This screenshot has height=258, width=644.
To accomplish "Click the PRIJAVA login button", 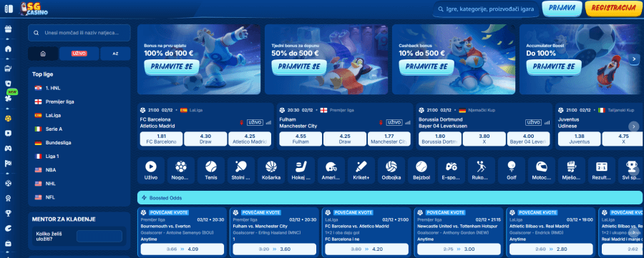I will tap(562, 8).
